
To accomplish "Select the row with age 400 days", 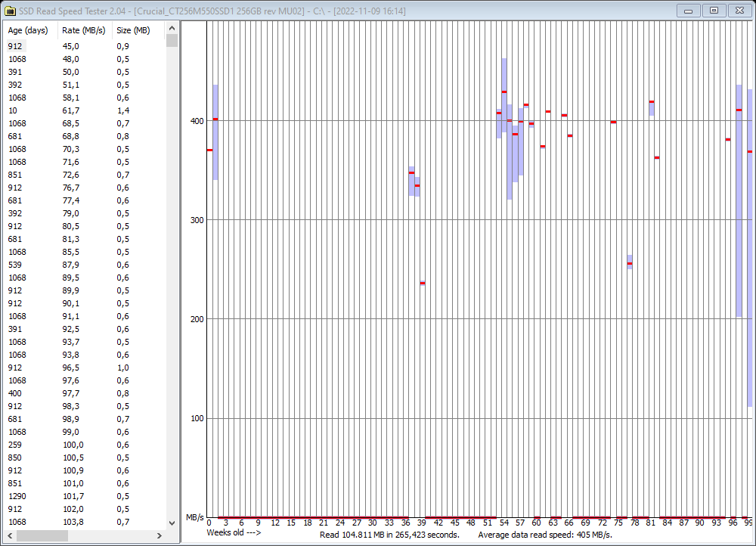I will tap(85, 393).
